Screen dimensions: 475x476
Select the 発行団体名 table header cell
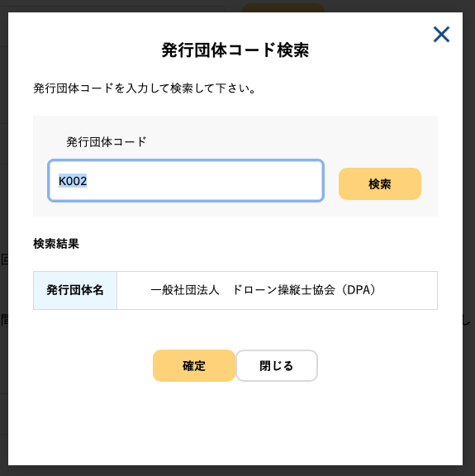(x=75, y=290)
